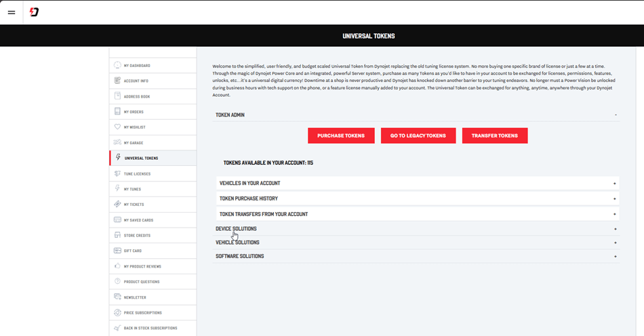Click the Universal Tokens lightning icon

click(x=118, y=158)
